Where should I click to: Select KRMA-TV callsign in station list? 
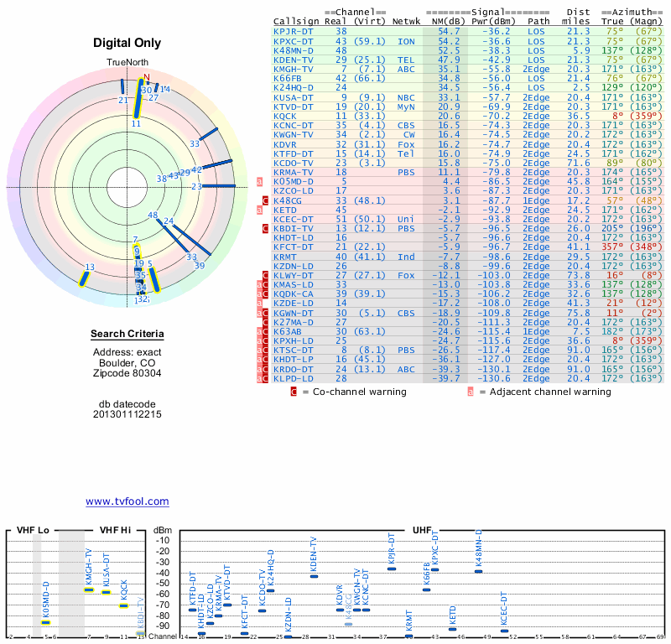[294, 171]
